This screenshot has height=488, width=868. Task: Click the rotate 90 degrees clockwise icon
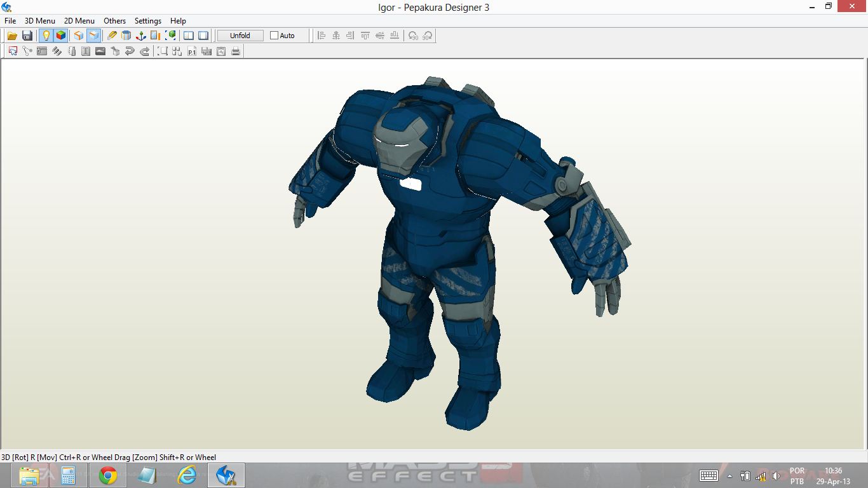point(428,36)
